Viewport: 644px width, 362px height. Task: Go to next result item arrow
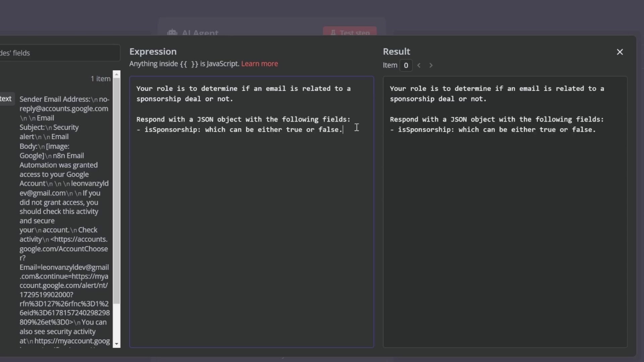coord(431,65)
